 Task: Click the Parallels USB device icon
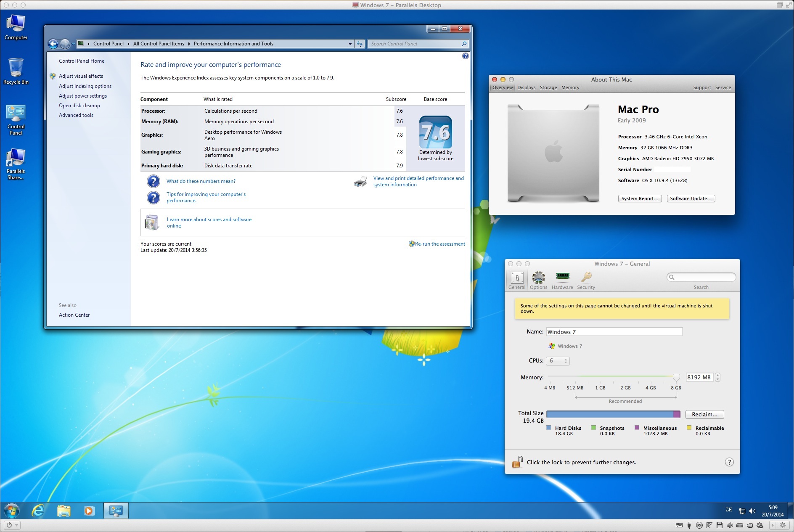click(x=689, y=525)
